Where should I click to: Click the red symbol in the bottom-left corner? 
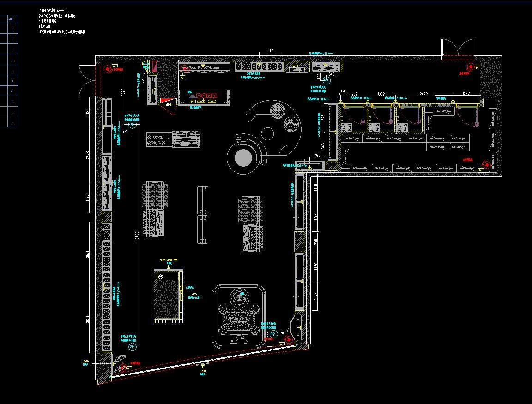[122, 368]
